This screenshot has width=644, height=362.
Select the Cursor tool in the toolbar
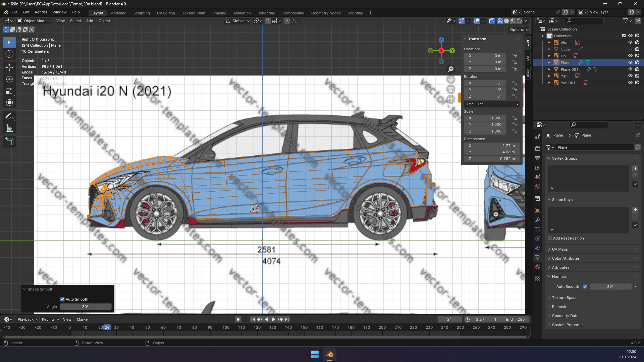click(9, 54)
